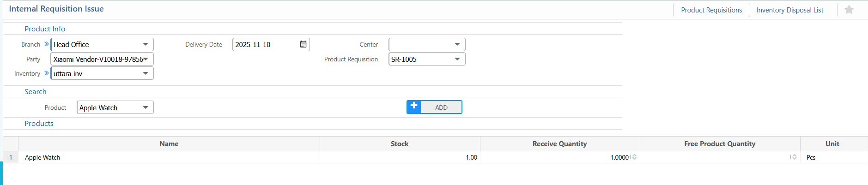The image size is (868, 185).
Task: Click the blue plus icon beside ADD
Action: (414, 107)
